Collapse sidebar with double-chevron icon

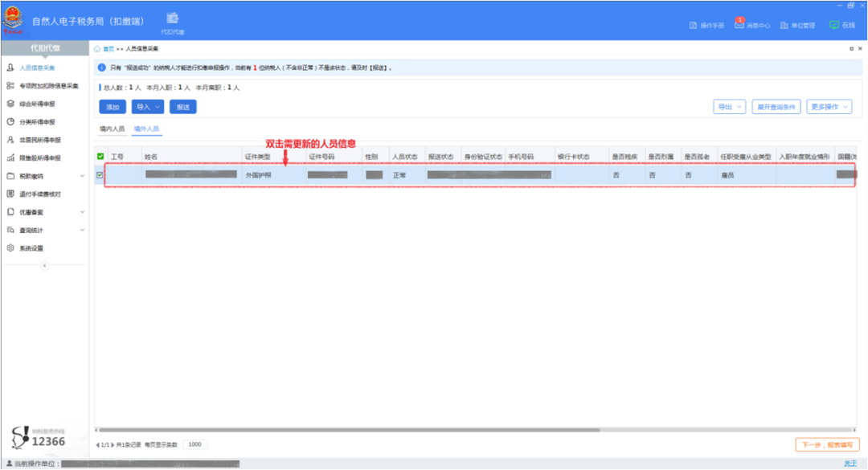point(45,266)
